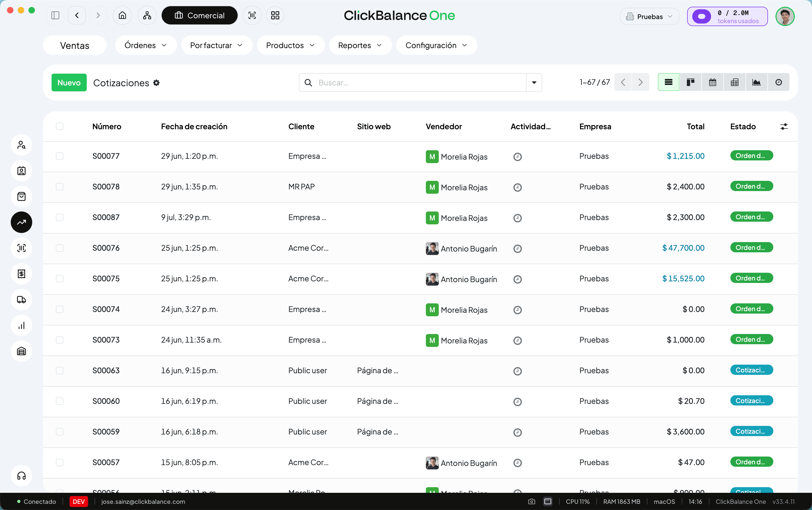812x510 pixels.
Task: Check the box for order S00075
Action: (60, 279)
